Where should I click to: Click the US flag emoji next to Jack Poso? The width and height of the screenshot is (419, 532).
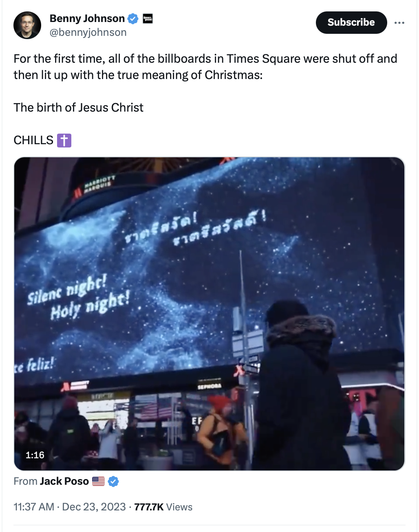coord(98,481)
